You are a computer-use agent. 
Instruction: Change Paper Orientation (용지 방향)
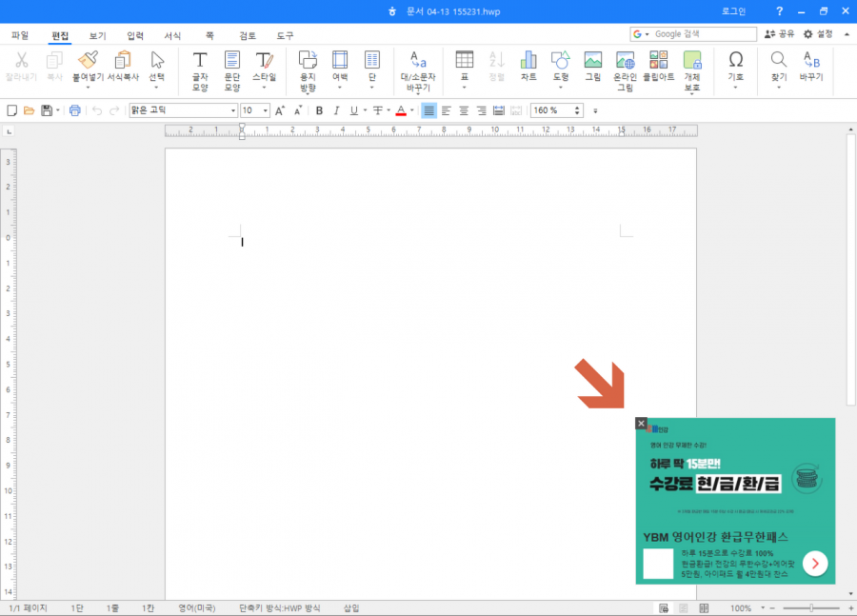coord(308,71)
